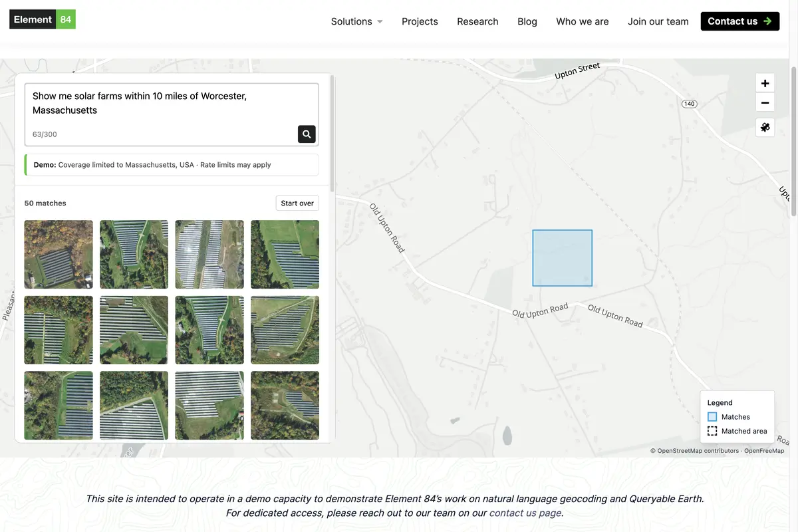Select the first solar farm thumbnail
798x532 pixels.
coord(59,254)
